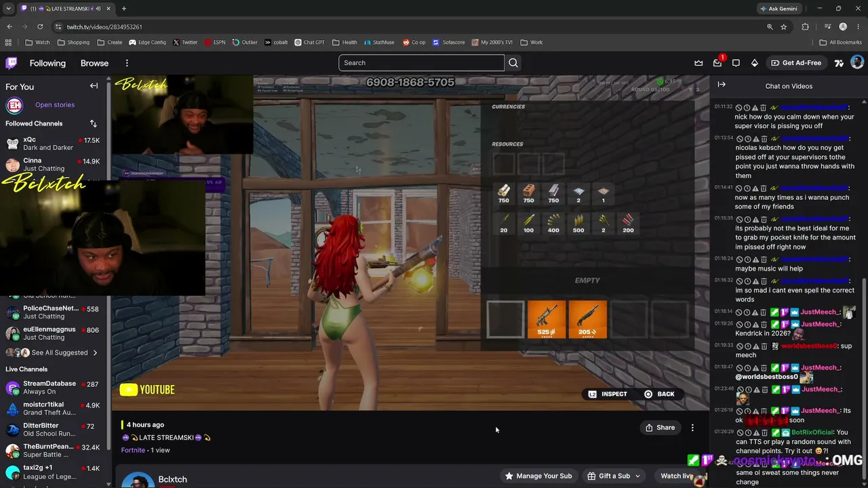Open the Chat GPT bookmark

click(x=309, y=42)
